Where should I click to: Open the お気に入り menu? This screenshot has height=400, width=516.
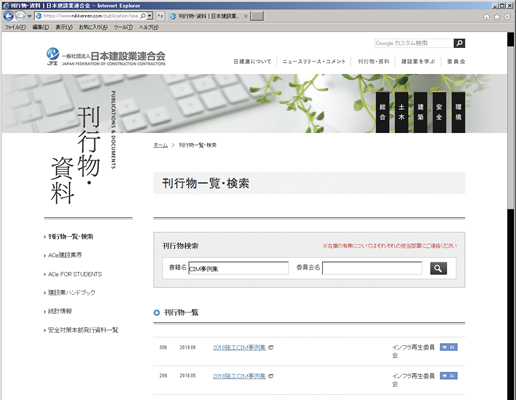93,27
